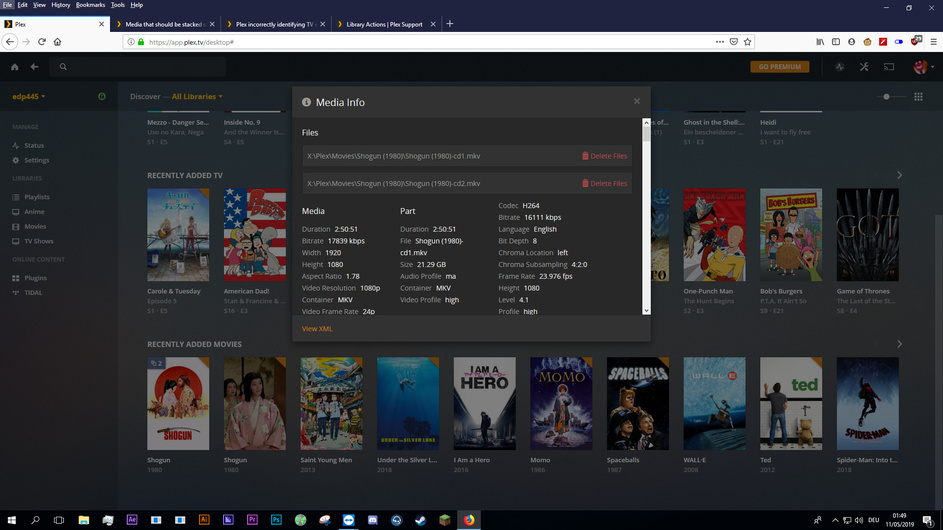Viewport: 943px width, 530px height.
Task: Delete the Shogun cd2.mkv file
Action: (x=604, y=183)
